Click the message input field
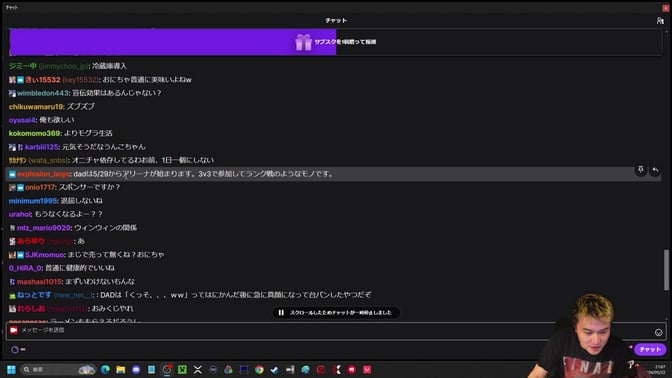This screenshot has width=672, height=378. 330,331
